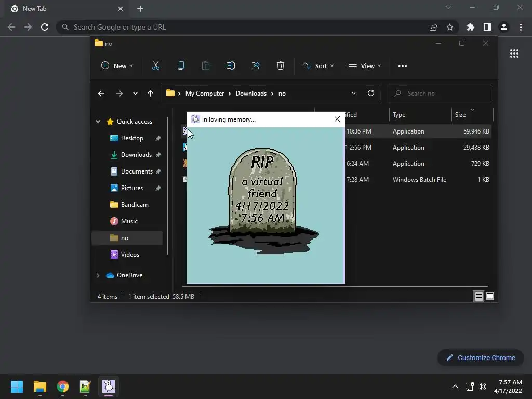Refresh the folder using the refresh icon

coord(370,94)
